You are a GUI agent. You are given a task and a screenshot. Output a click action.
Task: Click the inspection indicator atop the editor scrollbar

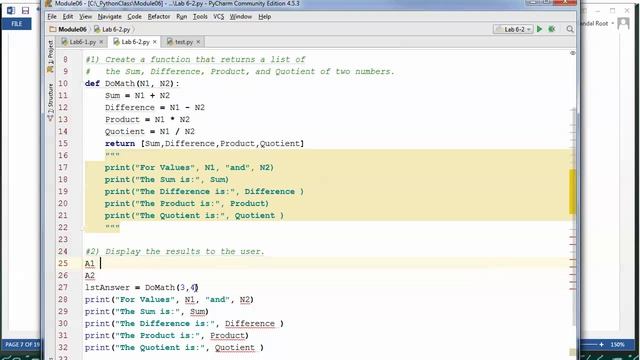(x=573, y=53)
